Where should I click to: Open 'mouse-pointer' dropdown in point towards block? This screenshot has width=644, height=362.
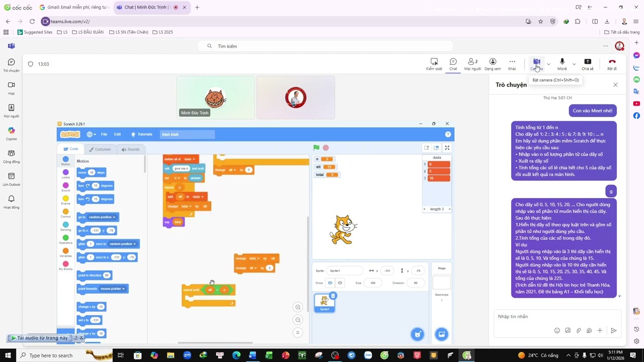[112, 289]
